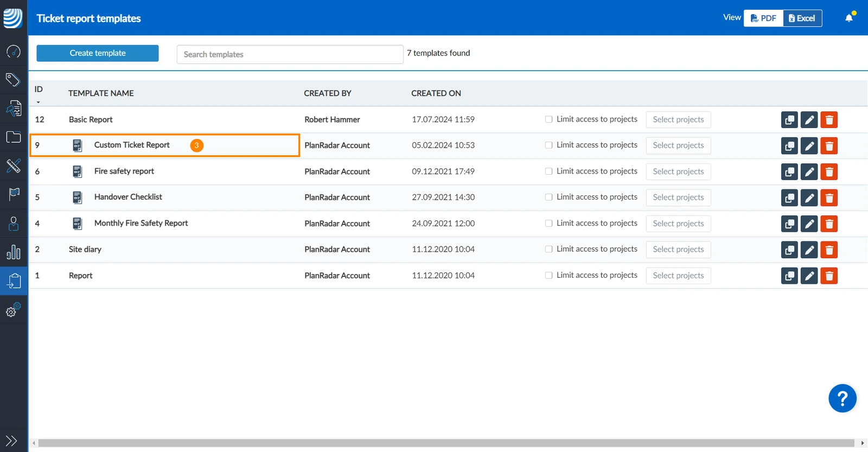The image size is (868, 452).
Task: Open the statistics bar chart sidebar icon
Action: pyautogui.click(x=14, y=252)
